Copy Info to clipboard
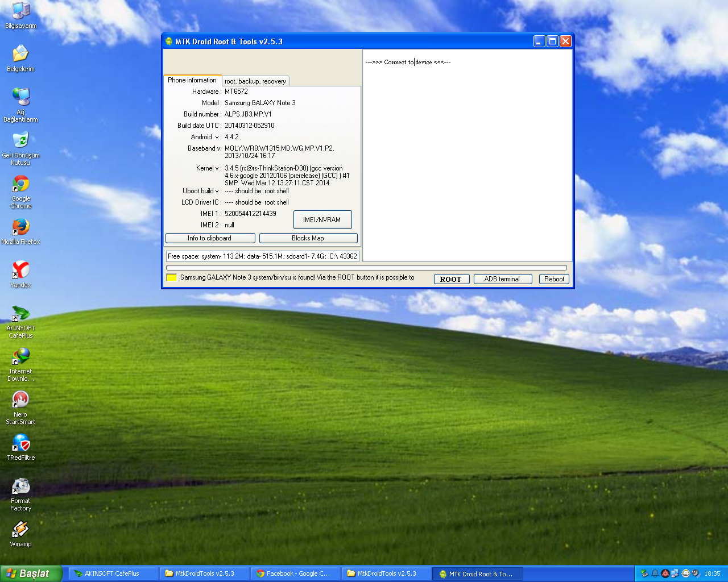Image resolution: width=728 pixels, height=582 pixels. [210, 238]
